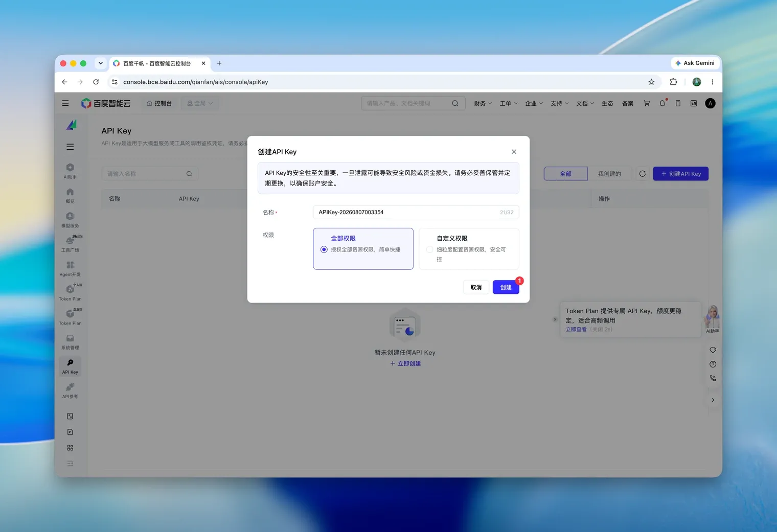Open 系统管理 in the sidebar
Screen dimensions: 777x532
[x=70, y=342]
